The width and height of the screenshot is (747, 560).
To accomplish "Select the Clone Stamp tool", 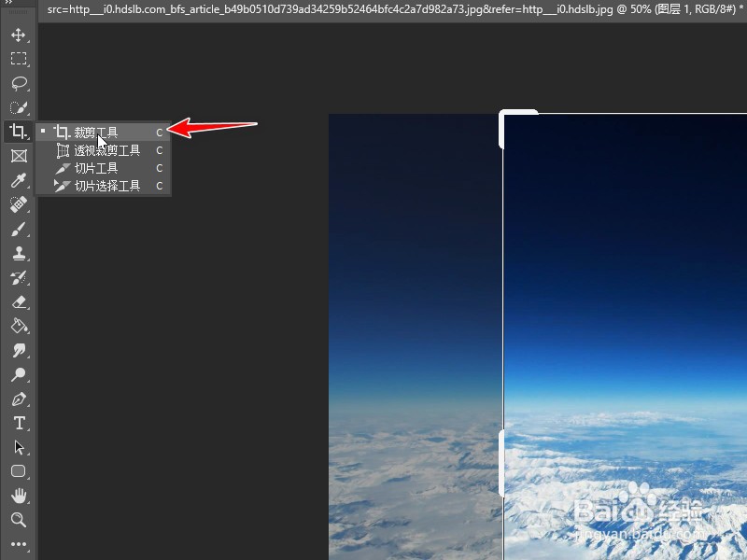I will coord(19,253).
